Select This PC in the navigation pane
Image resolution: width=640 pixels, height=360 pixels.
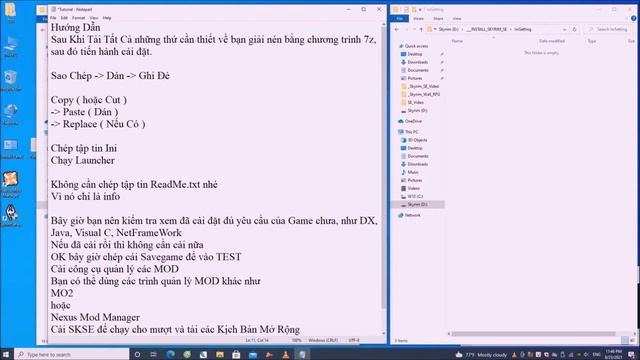pos(408,132)
